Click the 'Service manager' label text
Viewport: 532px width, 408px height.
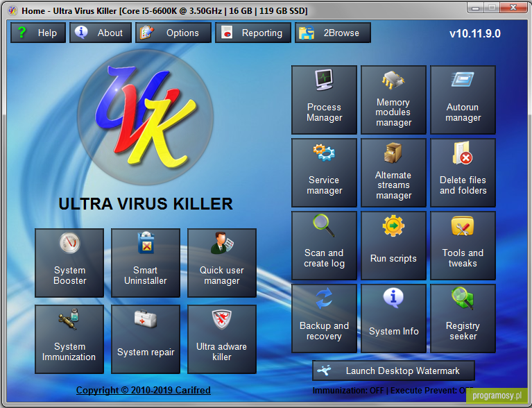324,185
